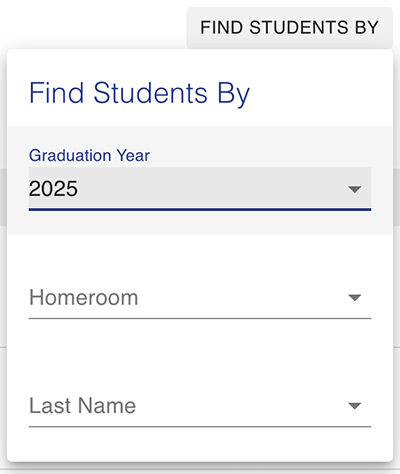Click blank area right of Last Name text
The height and width of the screenshot is (474, 400).
(242, 406)
